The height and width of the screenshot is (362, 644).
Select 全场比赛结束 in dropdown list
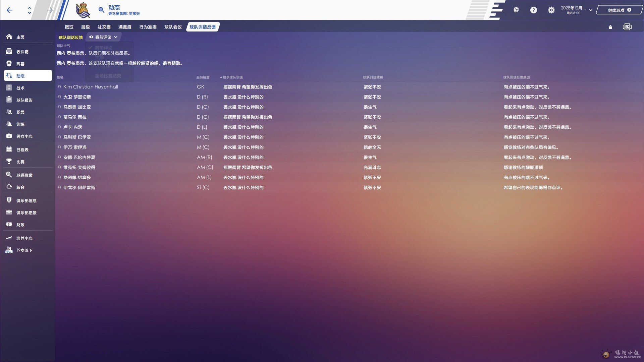[108, 76]
